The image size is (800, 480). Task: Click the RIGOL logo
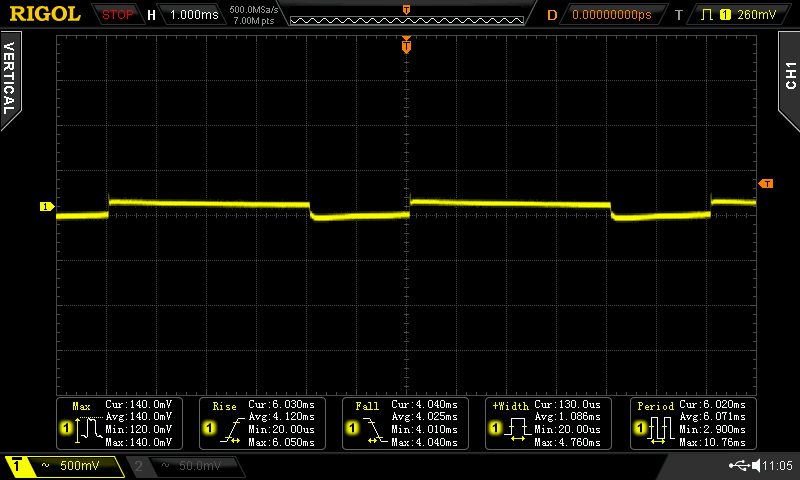click(45, 15)
